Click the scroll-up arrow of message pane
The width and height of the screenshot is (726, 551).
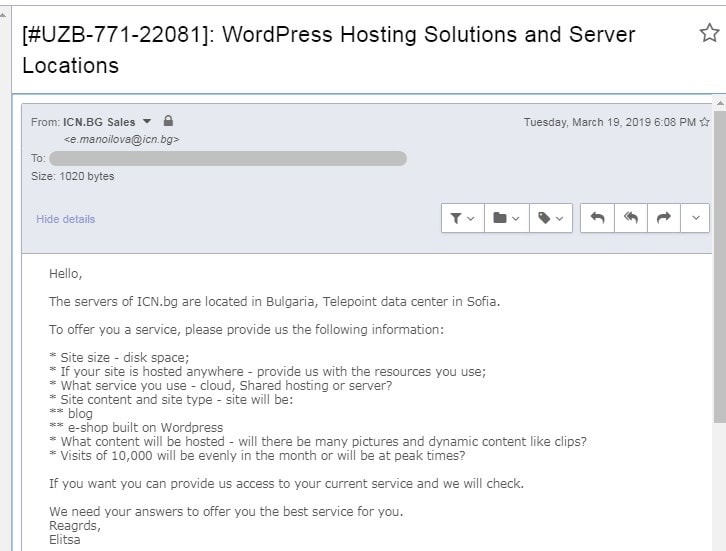click(720, 102)
